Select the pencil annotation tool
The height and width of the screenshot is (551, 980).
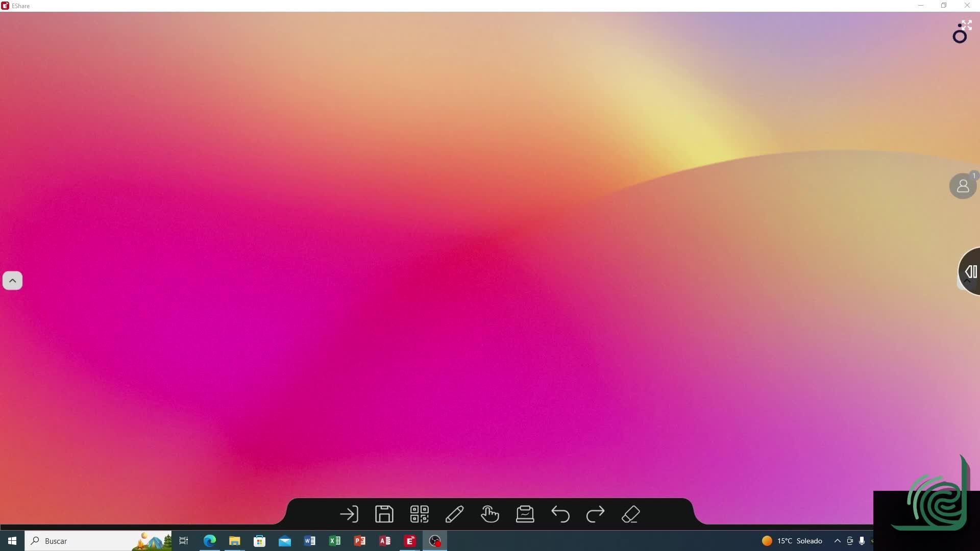tap(454, 514)
